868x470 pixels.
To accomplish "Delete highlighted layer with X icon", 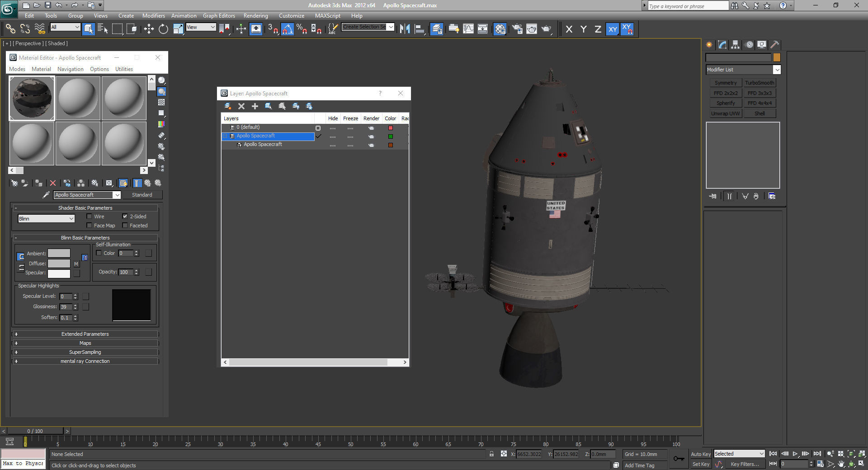I will (x=241, y=106).
